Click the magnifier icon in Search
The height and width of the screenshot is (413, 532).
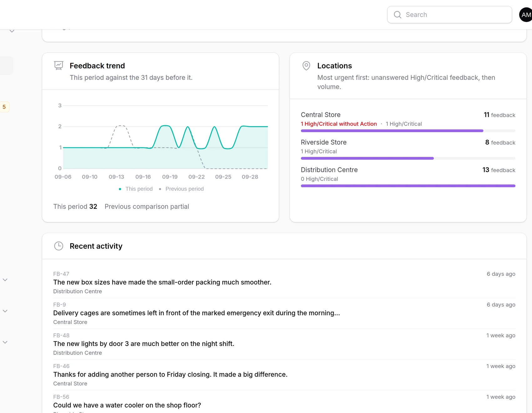click(x=397, y=15)
